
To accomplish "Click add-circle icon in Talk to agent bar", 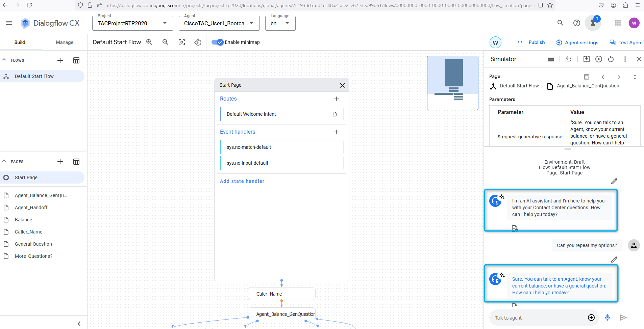I will 591,318.
